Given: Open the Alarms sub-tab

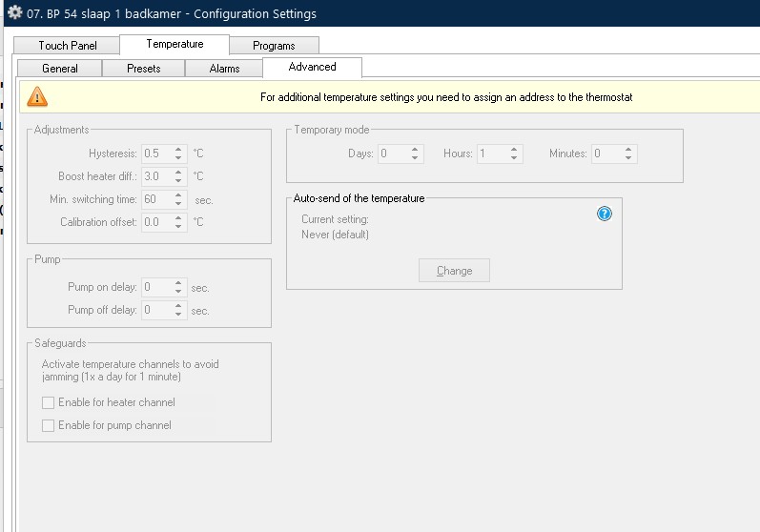Looking at the screenshot, I should click(x=225, y=69).
